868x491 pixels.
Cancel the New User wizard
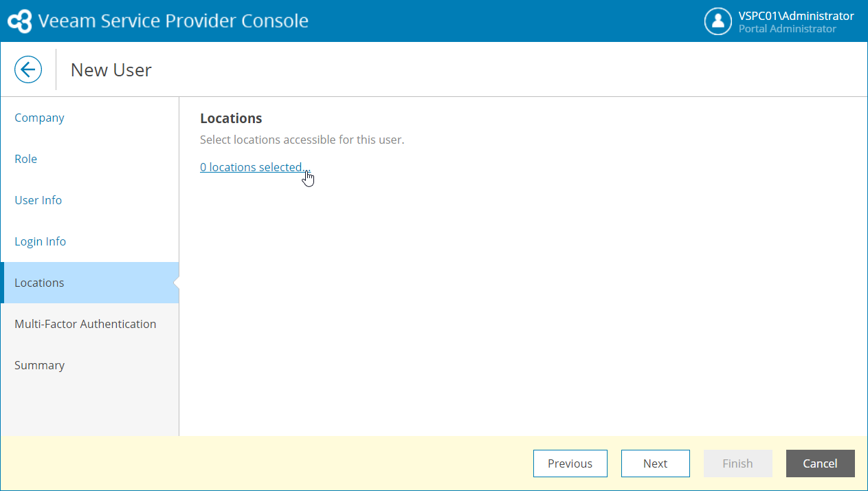[821, 463]
